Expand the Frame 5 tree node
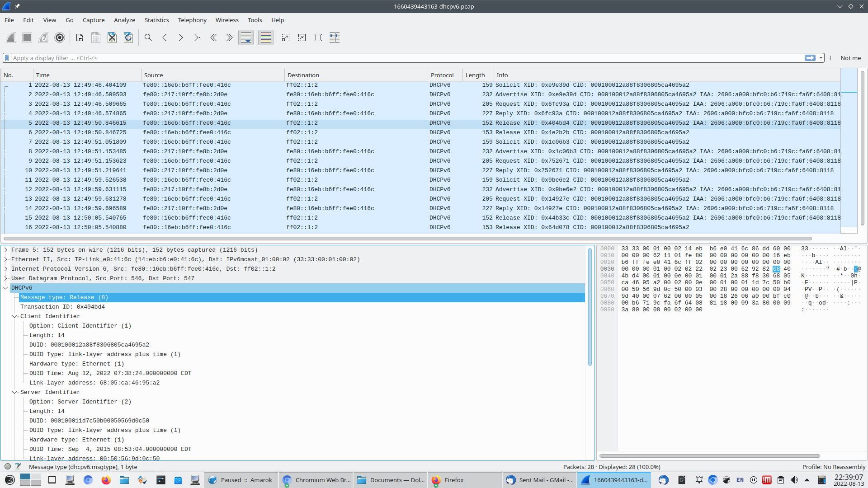Image resolution: width=868 pixels, height=488 pixels. (x=6, y=250)
